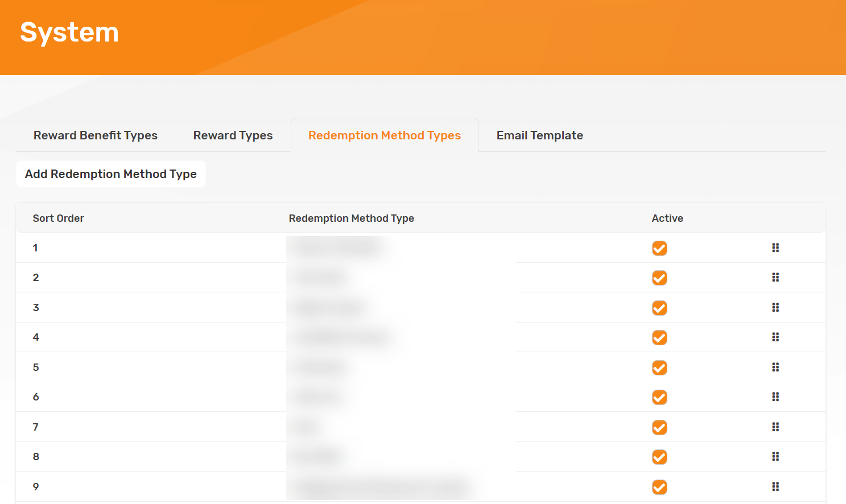The image size is (846, 504).
Task: Switch to the Reward Benefit Types tab
Action: coord(96,135)
